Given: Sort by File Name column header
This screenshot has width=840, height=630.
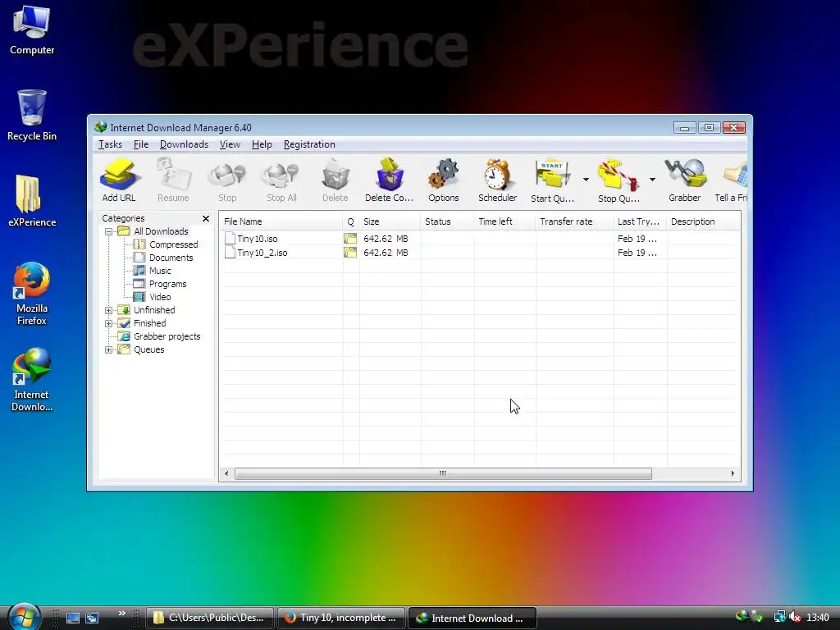Looking at the screenshot, I should pyautogui.click(x=281, y=221).
